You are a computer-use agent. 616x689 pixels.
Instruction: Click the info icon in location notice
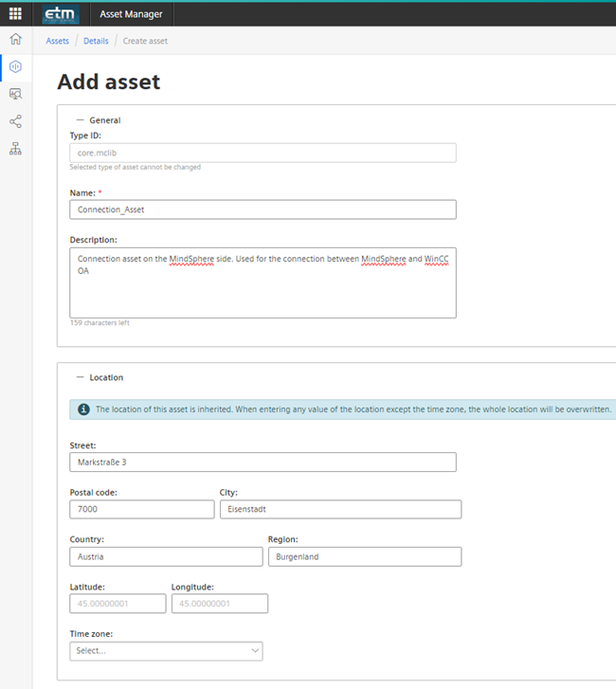click(x=82, y=410)
